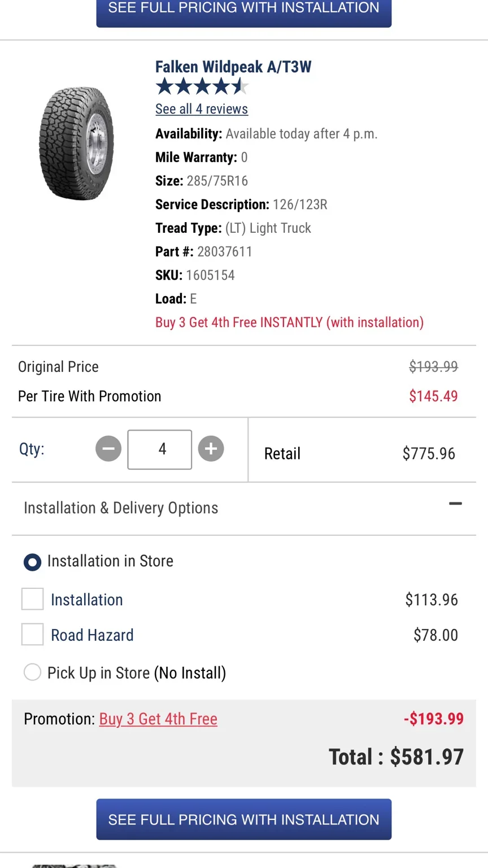Check the Installation checkbox
The image size is (488, 868).
[32, 599]
